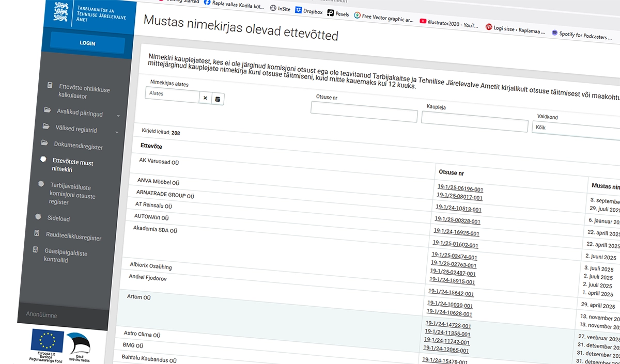Clear the Alates date with the X icon
The height and width of the screenshot is (364, 620).
pyautogui.click(x=205, y=98)
